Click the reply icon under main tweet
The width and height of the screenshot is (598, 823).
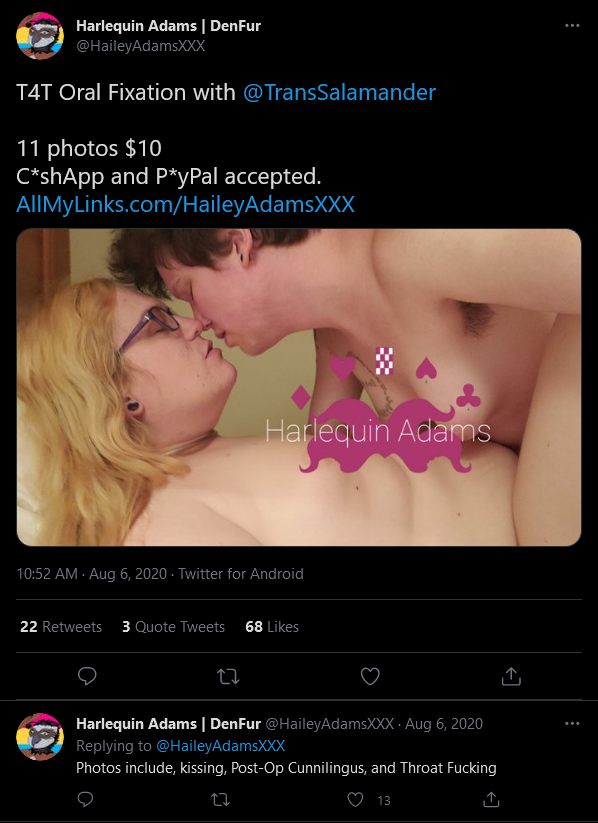(x=87, y=676)
